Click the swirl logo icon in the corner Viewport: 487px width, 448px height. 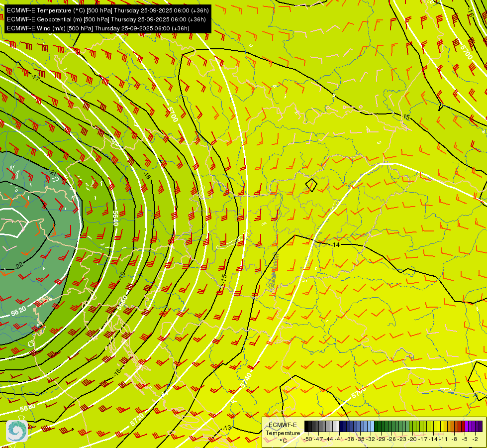click(x=17, y=431)
